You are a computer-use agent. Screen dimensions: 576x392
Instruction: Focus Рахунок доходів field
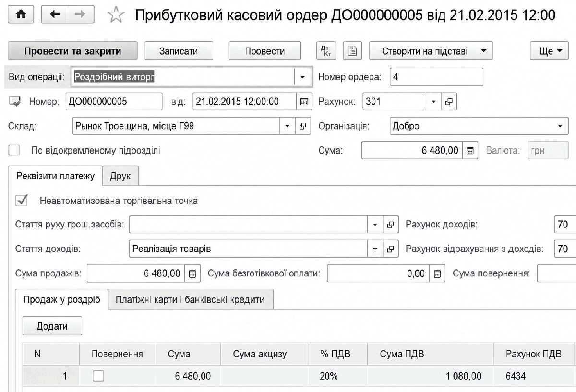pyautogui.click(x=565, y=225)
